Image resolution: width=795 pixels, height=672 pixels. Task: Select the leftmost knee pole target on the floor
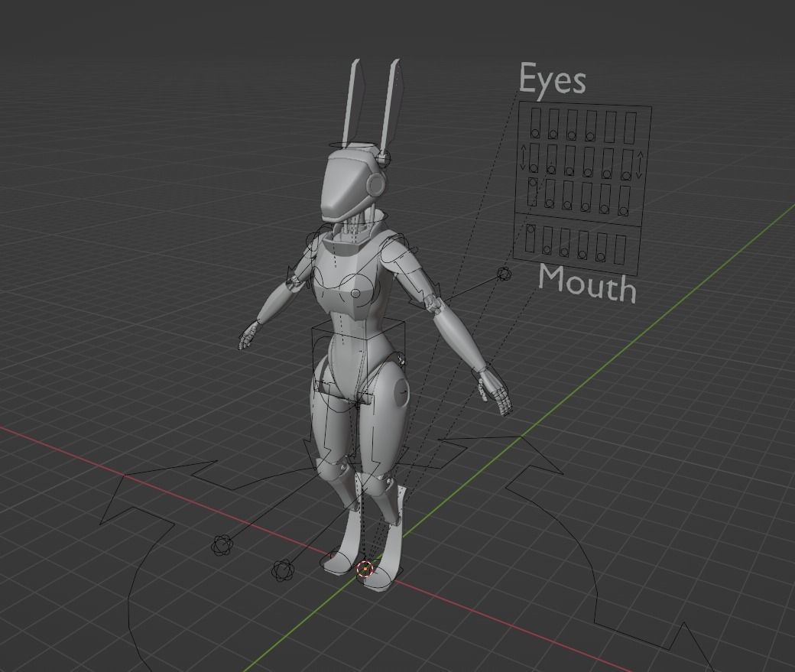(x=222, y=545)
